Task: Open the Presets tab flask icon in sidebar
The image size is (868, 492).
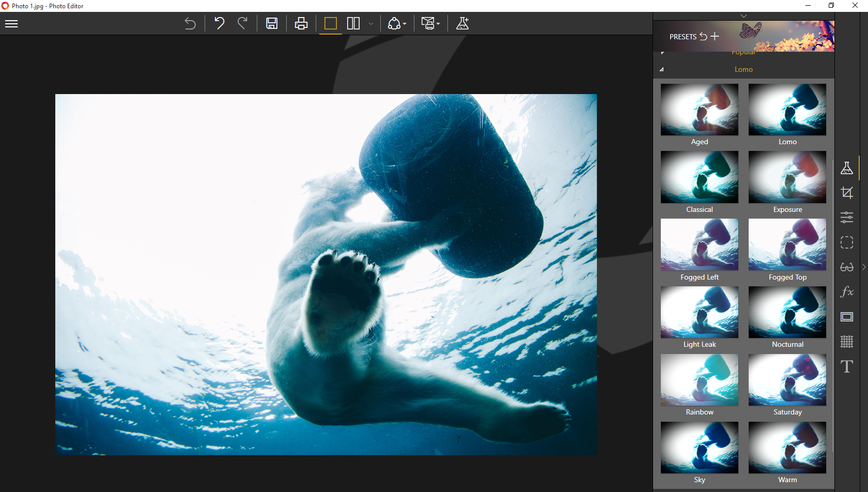Action: (847, 168)
